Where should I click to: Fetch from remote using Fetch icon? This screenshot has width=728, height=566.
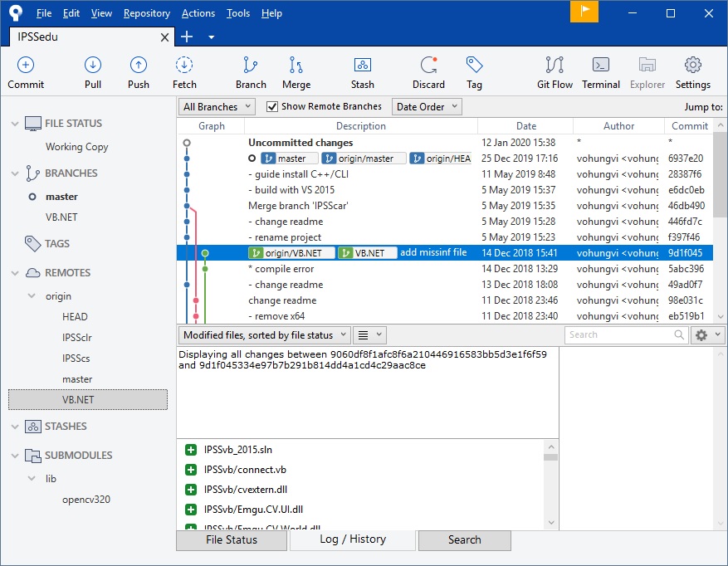[184, 65]
